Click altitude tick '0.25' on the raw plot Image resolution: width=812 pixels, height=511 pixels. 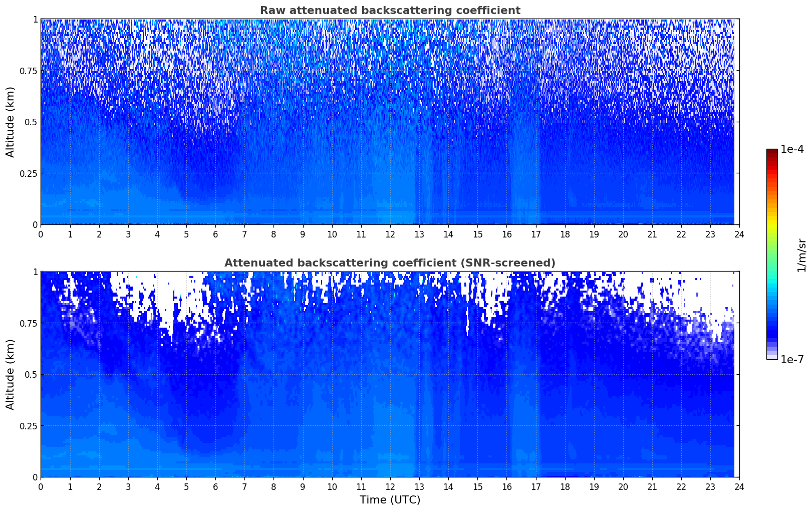(28, 173)
